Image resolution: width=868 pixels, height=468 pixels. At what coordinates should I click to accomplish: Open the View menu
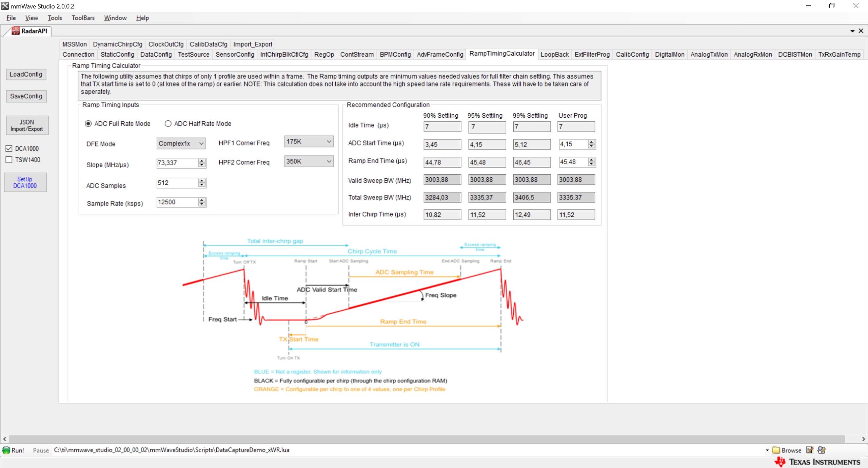32,18
